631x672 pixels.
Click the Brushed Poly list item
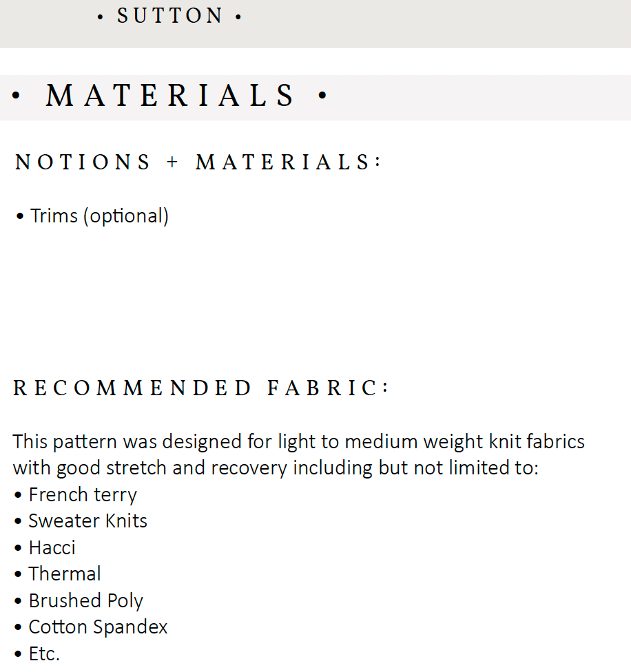coord(85,601)
